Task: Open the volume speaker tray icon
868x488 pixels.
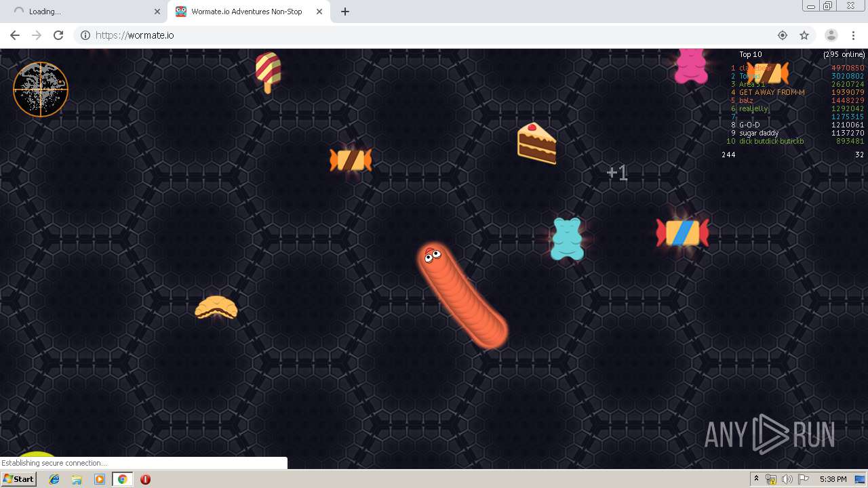Action: 787,479
